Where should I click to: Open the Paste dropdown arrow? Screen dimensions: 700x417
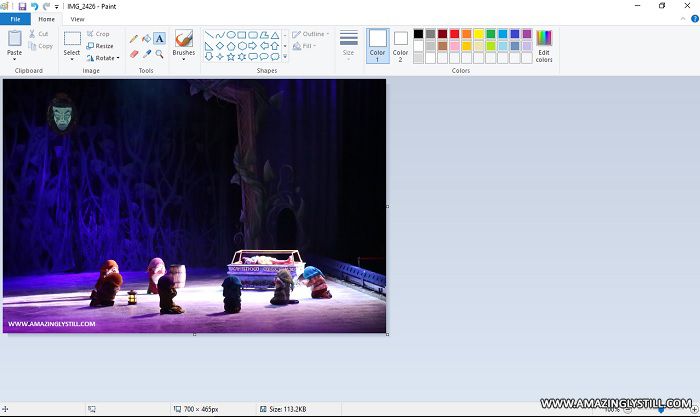coord(14,59)
